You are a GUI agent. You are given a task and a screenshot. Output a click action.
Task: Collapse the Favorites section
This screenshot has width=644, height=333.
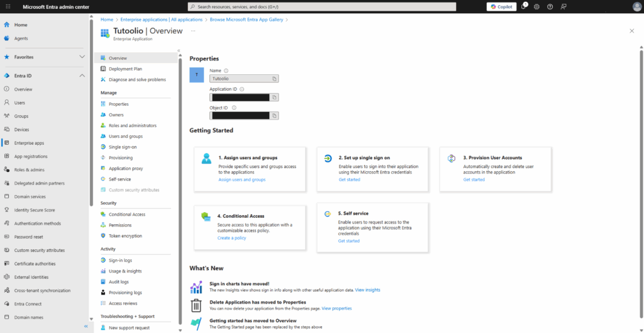pos(82,57)
